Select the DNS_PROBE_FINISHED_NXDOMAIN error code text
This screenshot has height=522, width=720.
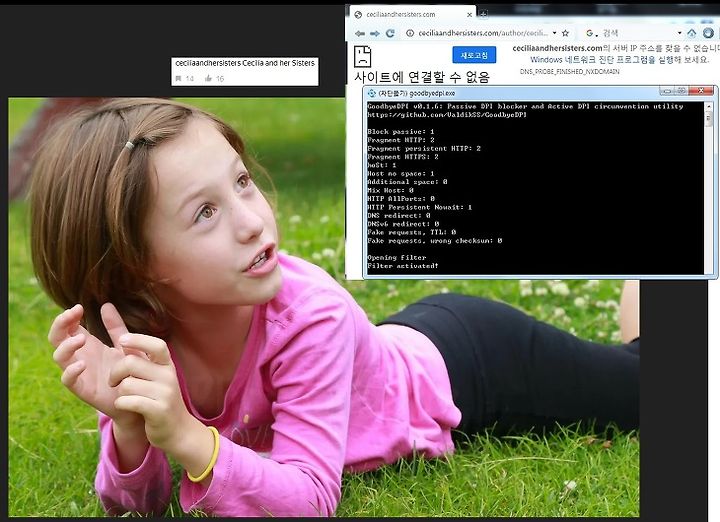[x=569, y=72]
